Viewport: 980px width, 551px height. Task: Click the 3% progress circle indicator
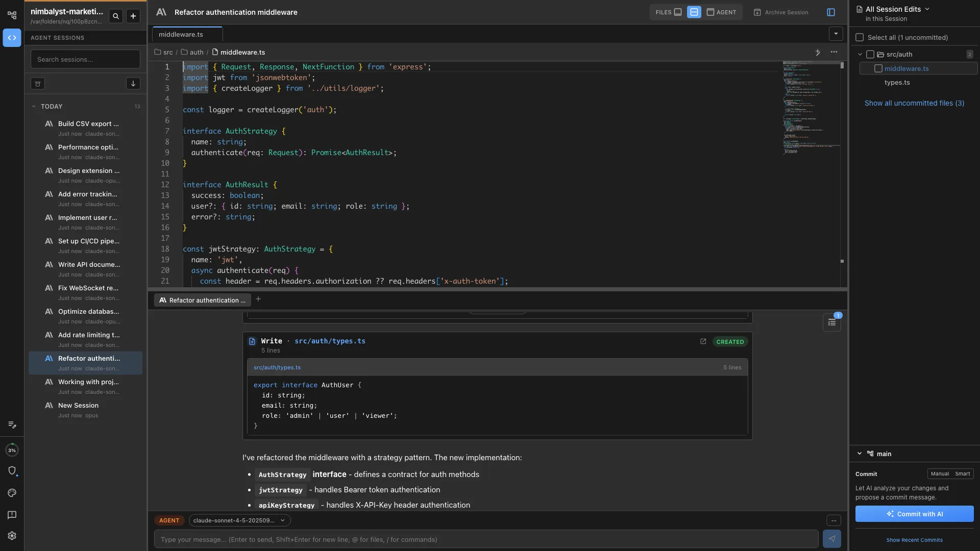point(12,450)
